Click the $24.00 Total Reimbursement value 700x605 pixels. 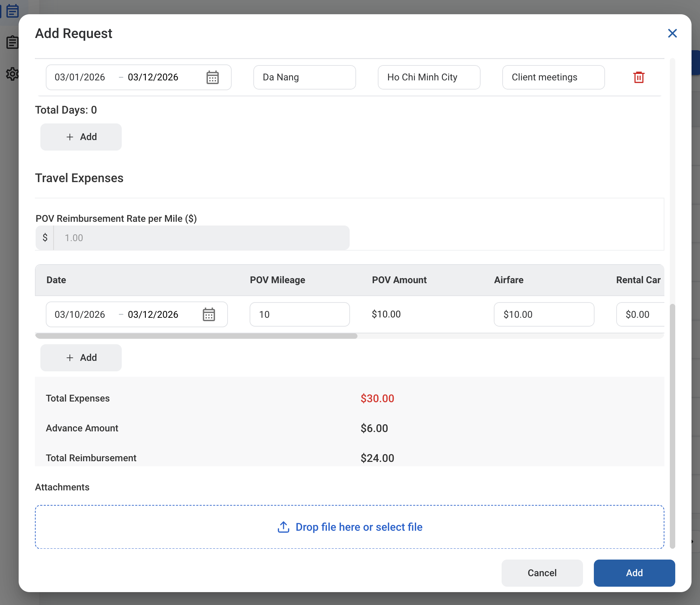coord(377,458)
